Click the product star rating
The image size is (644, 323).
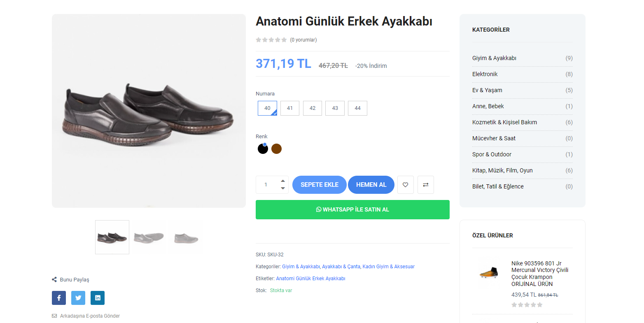pos(271,40)
